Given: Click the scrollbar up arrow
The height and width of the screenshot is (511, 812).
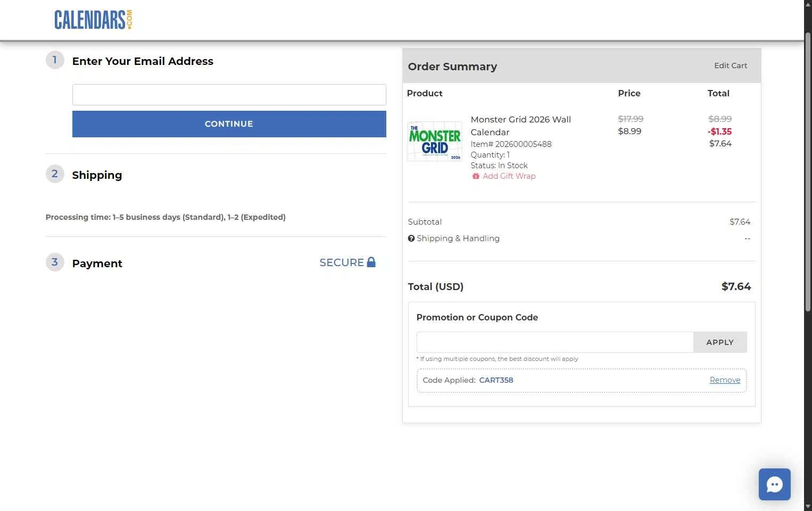Looking at the screenshot, I should click(x=808, y=4).
